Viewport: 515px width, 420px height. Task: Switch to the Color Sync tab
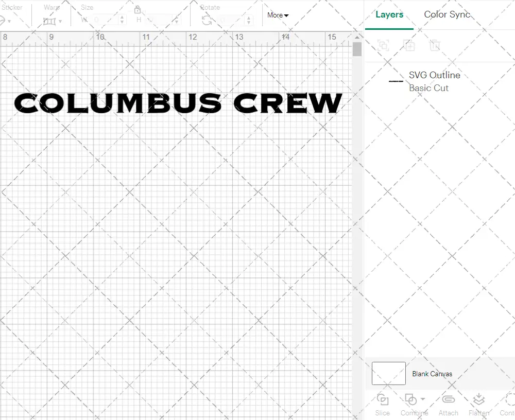click(x=447, y=14)
